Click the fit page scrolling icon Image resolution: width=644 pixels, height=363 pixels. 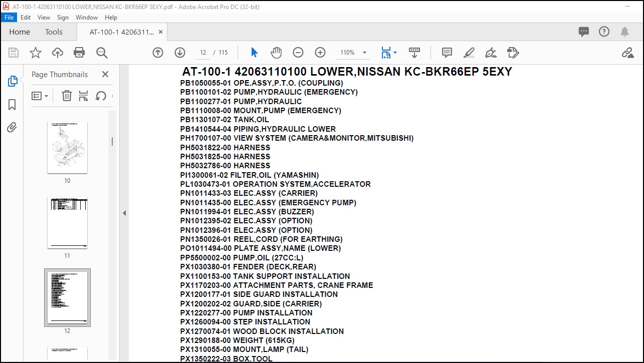click(386, 53)
